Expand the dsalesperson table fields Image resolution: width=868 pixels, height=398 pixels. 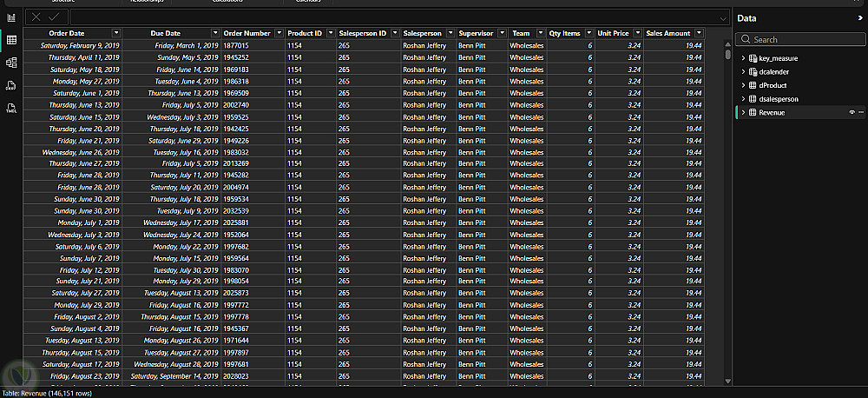pyautogui.click(x=743, y=99)
